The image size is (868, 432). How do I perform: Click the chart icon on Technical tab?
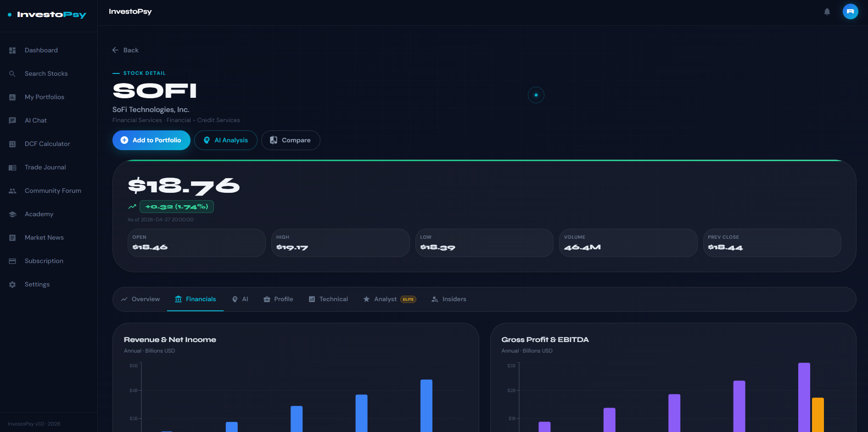point(312,299)
